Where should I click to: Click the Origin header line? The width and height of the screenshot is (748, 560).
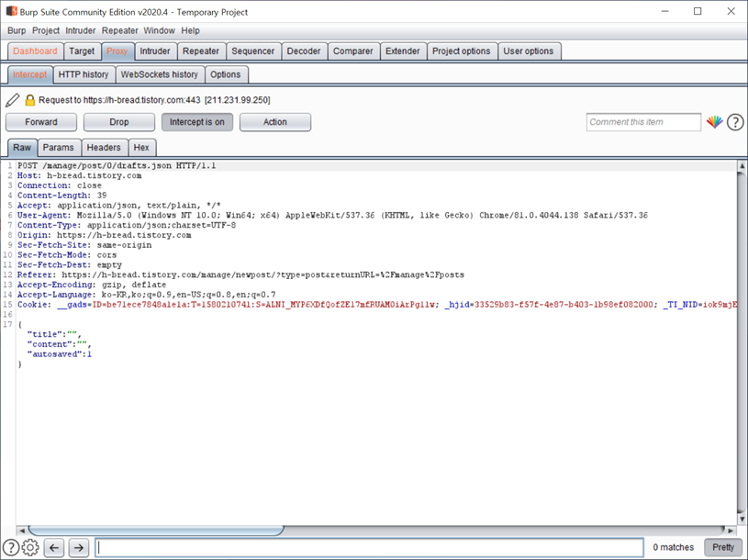[105, 235]
